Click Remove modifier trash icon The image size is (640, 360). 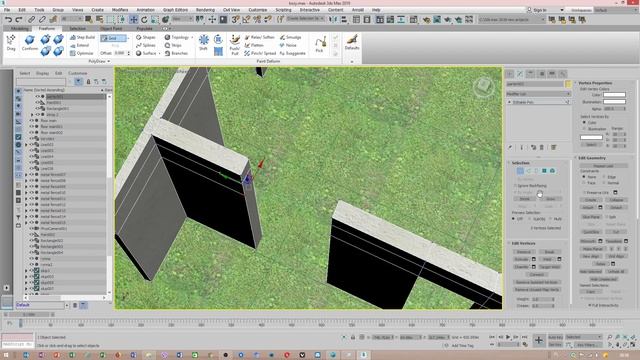pos(542,147)
